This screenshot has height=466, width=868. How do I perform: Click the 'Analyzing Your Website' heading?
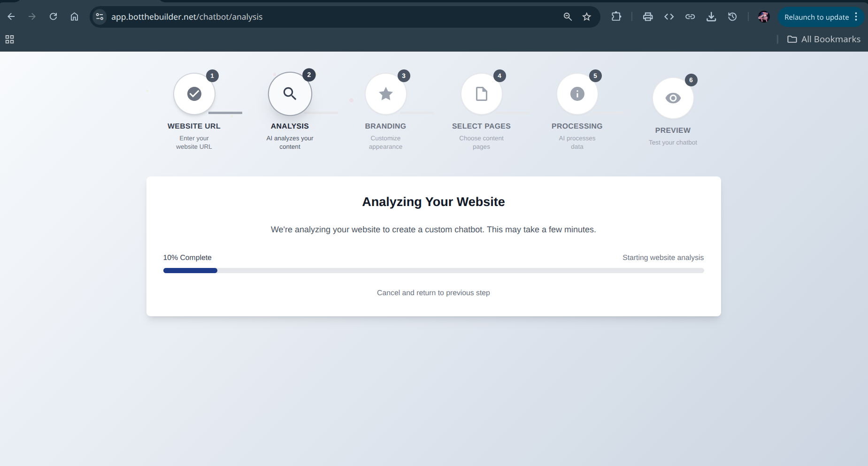433,202
